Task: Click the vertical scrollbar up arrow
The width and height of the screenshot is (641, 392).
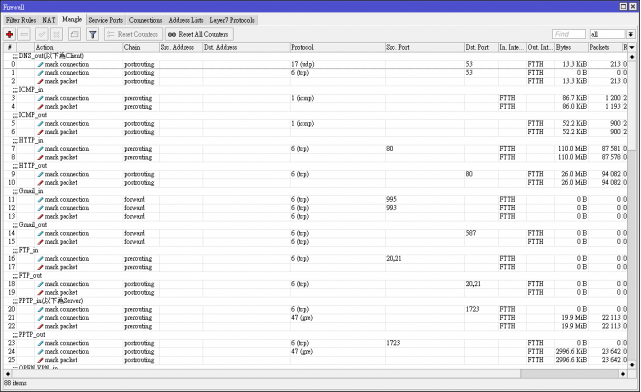Action: point(632,56)
